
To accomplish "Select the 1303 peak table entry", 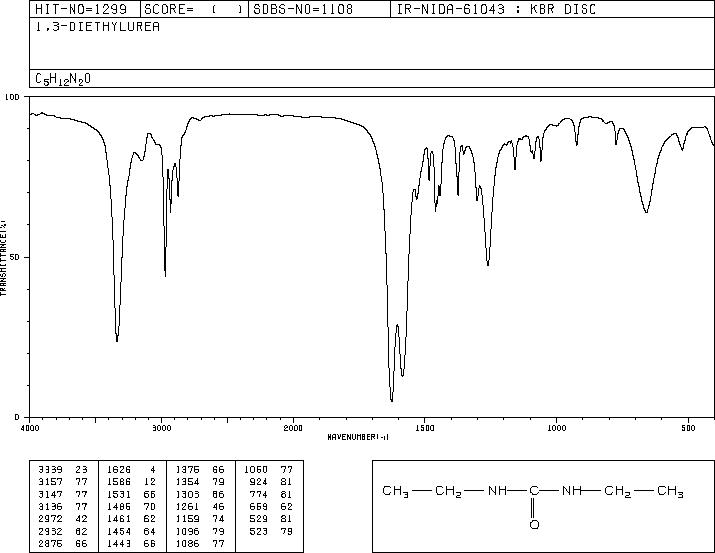I will pos(200,494).
